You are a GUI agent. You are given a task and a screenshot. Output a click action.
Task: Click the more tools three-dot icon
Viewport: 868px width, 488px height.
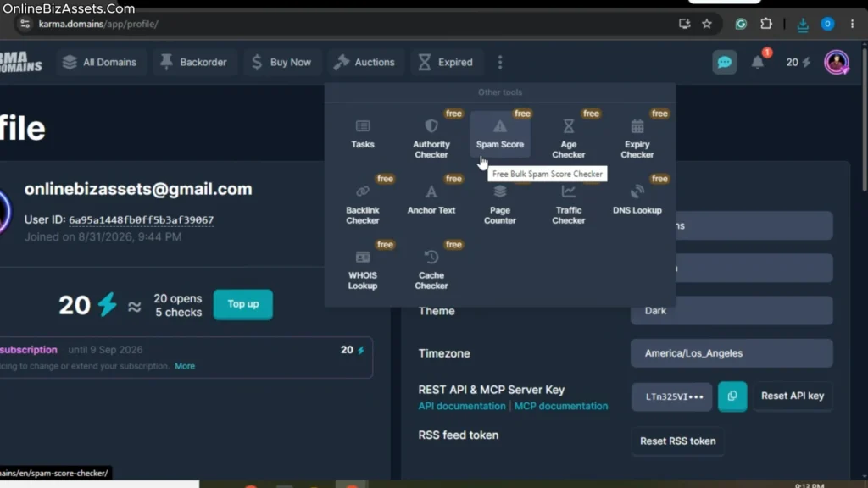(x=500, y=62)
